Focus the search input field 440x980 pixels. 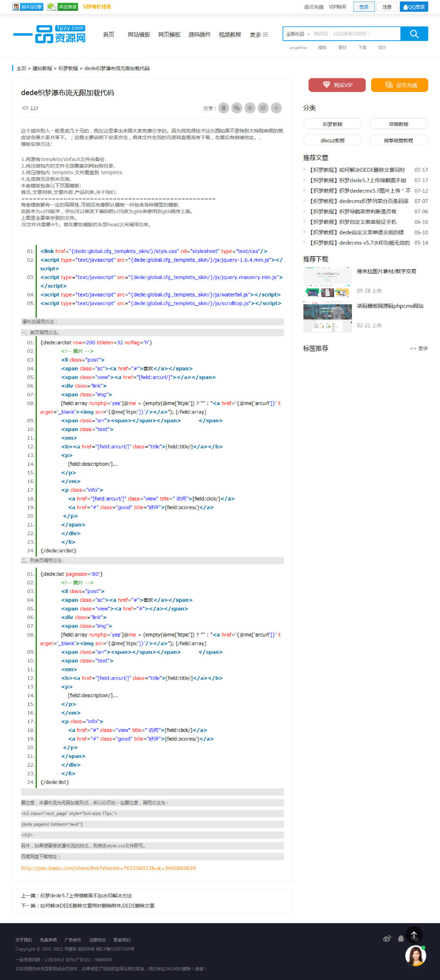[356, 34]
